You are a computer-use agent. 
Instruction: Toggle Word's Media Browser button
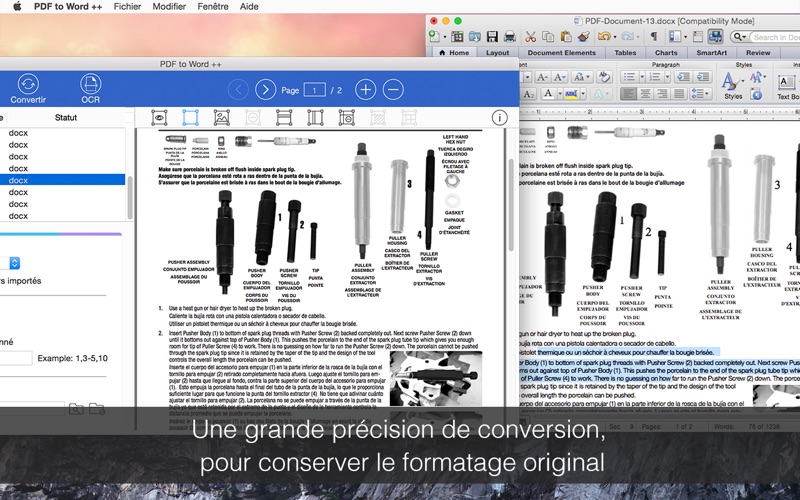point(715,37)
